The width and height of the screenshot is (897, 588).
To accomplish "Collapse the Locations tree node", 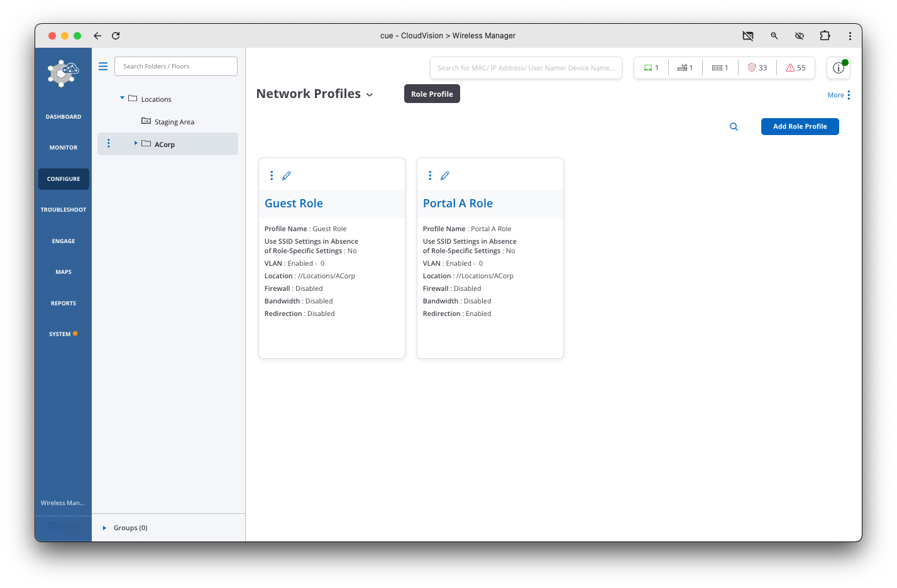I will 122,99.
